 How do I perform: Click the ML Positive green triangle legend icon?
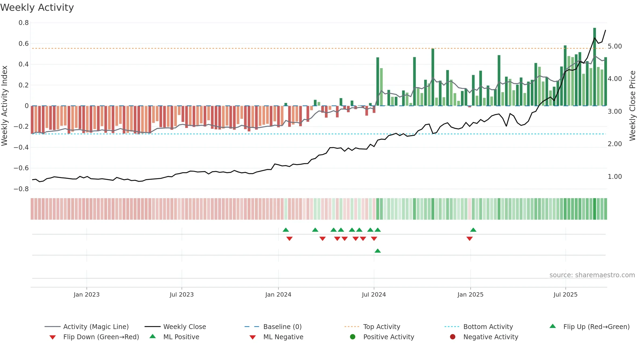152,336
